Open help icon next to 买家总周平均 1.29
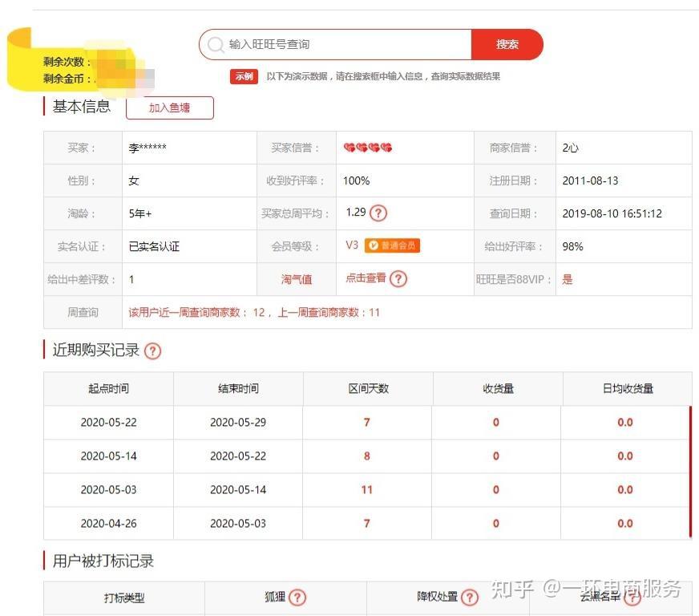699x616 pixels. pos(378,213)
